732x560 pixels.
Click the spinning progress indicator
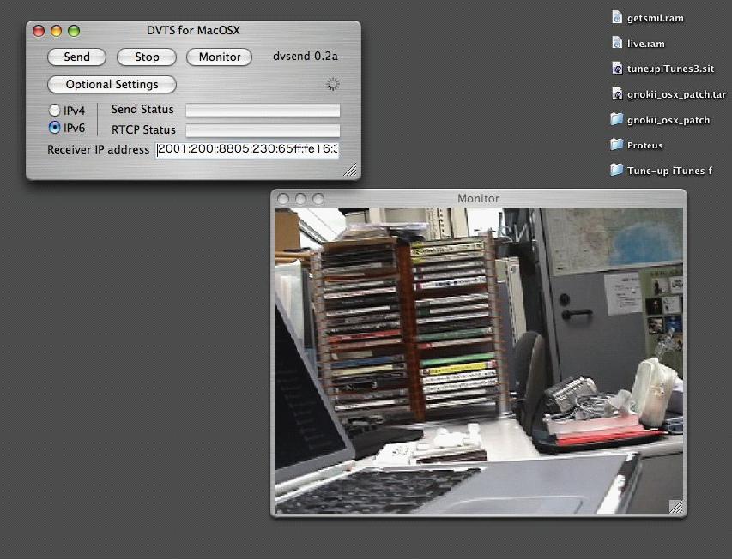pos(333,84)
